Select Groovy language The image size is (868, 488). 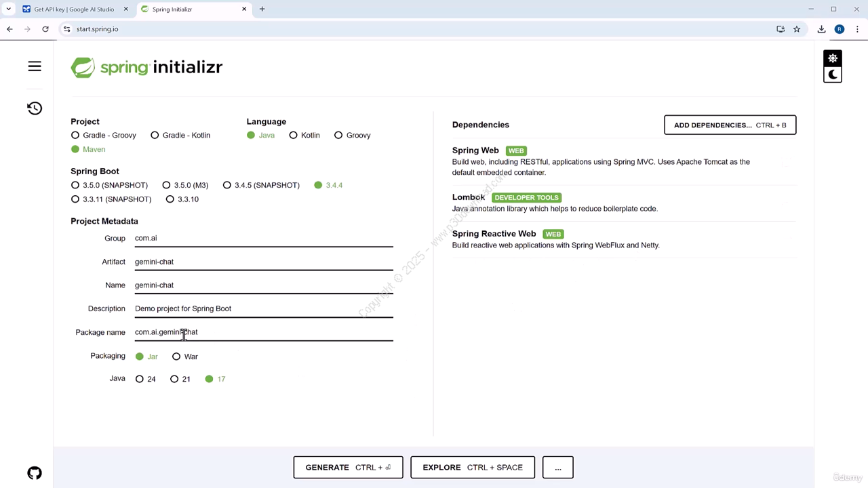(352, 136)
